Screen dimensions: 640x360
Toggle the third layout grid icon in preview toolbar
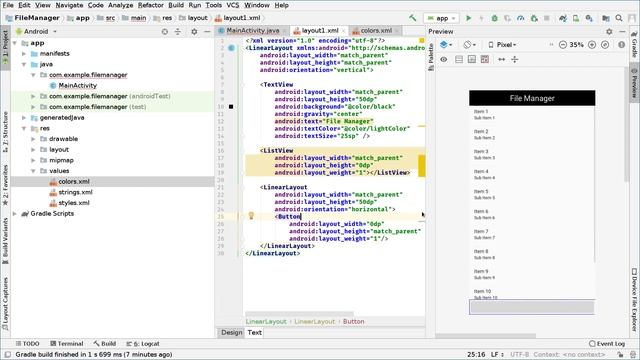[485, 60]
